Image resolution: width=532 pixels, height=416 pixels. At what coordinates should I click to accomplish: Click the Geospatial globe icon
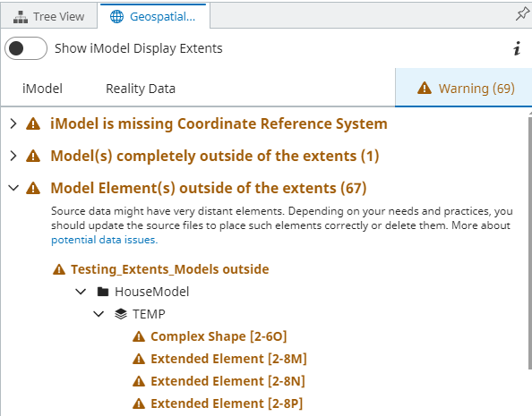[116, 16]
